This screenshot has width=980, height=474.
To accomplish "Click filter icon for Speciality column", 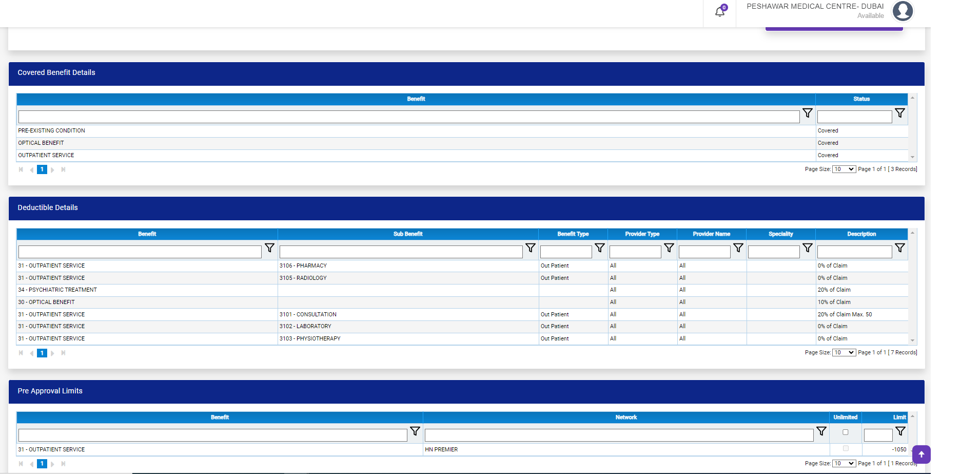I will [807, 248].
